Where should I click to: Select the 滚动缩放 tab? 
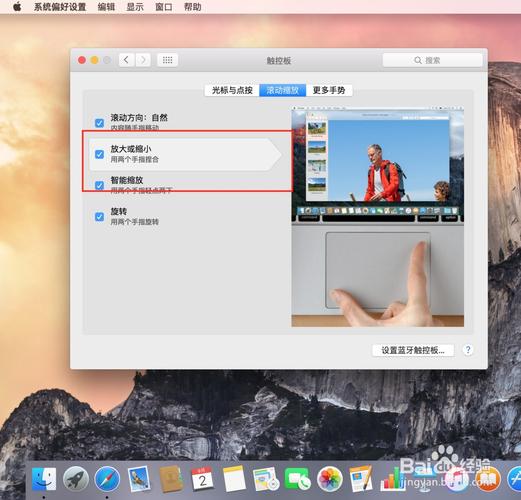(283, 90)
